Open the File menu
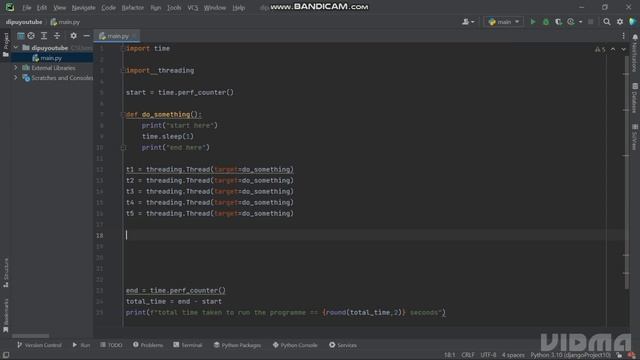The image size is (640, 360). (x=27, y=8)
